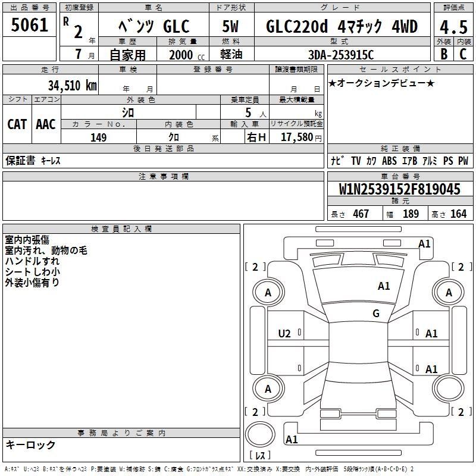Click equipment item PS

pyautogui.click(x=448, y=161)
